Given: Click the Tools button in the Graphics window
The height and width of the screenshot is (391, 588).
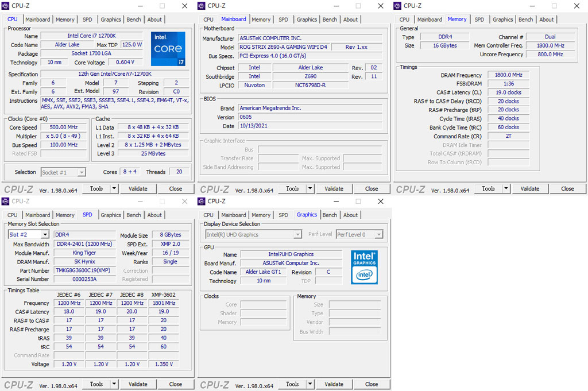Looking at the screenshot, I should tap(292, 384).
